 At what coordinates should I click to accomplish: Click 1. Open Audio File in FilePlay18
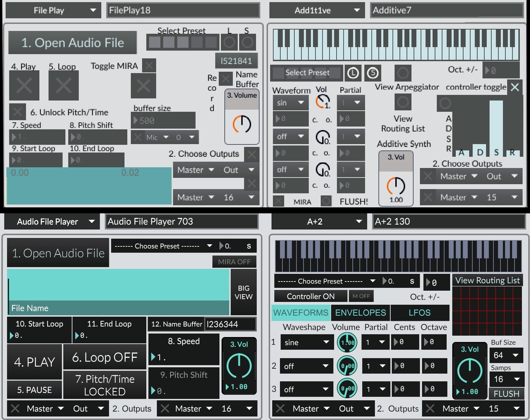72,43
